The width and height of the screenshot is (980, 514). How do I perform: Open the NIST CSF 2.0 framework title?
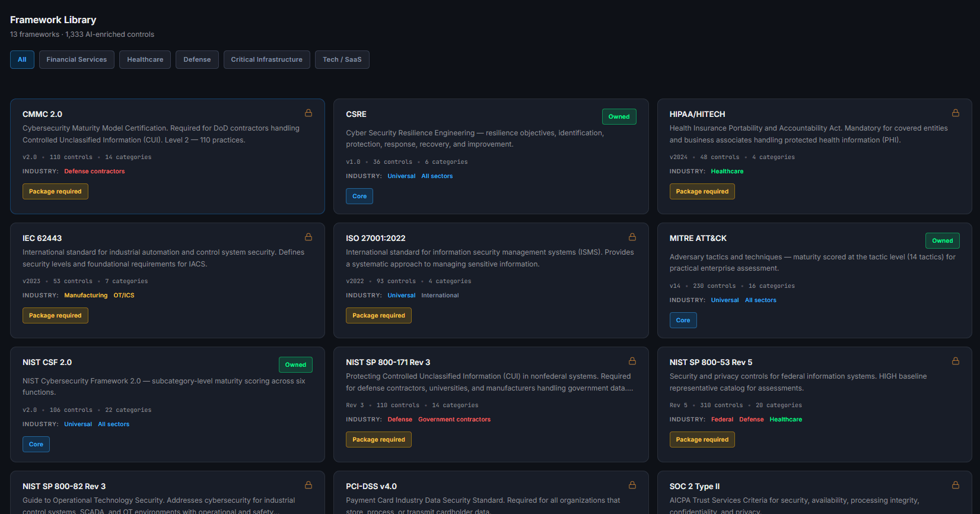(x=47, y=362)
